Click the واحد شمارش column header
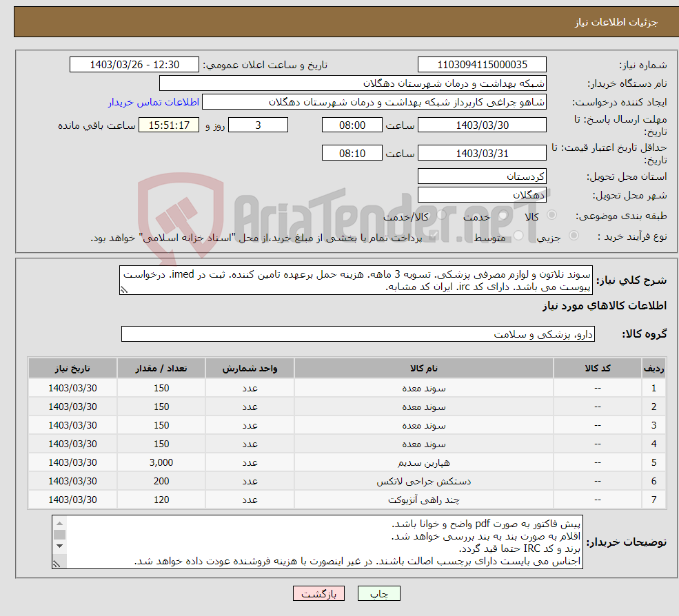 pos(250,369)
